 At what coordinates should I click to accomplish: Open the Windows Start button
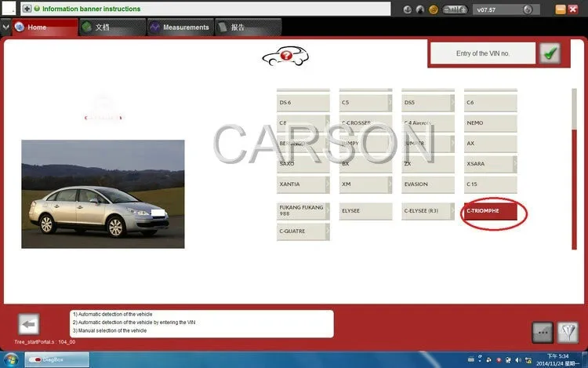click(x=11, y=360)
